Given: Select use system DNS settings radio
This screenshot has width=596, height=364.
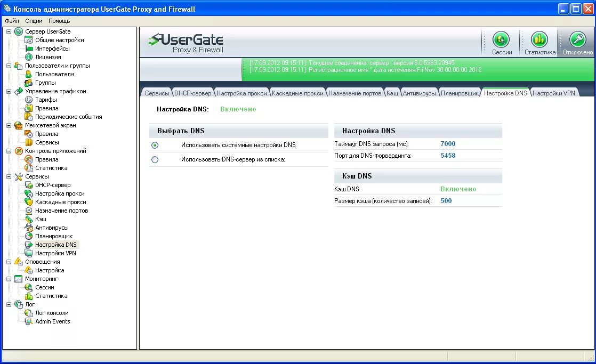Looking at the screenshot, I should coord(155,145).
